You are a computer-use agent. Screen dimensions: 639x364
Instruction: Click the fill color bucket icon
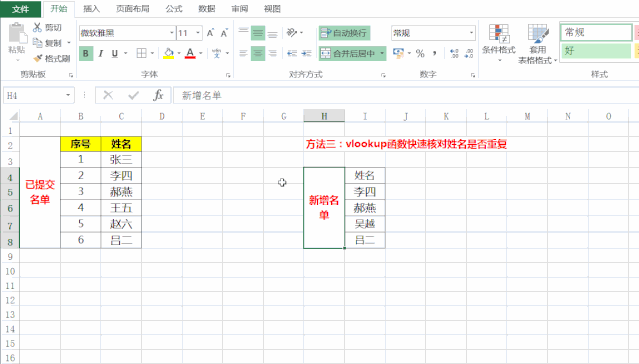[x=168, y=53]
